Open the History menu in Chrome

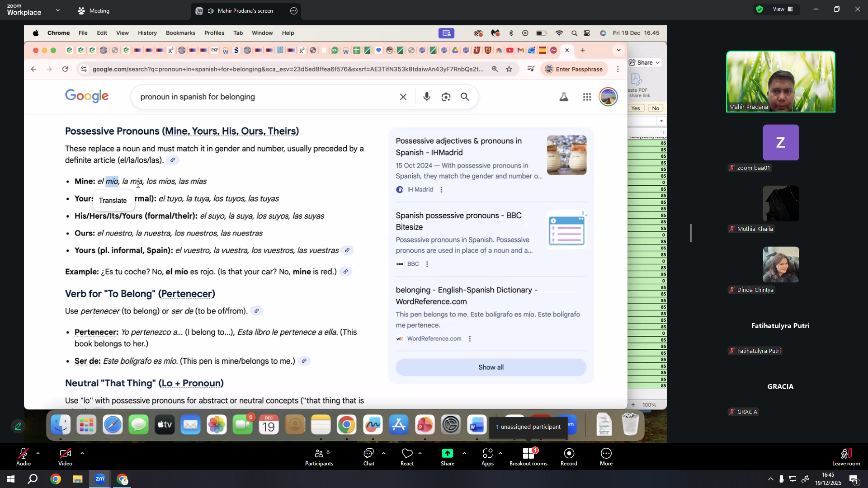[x=147, y=33]
